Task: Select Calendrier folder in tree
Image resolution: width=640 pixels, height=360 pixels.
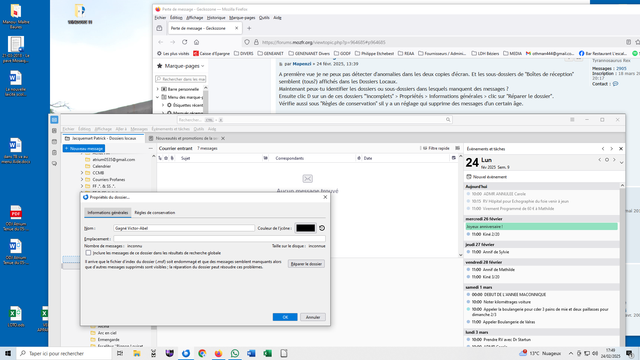Action: point(102,166)
